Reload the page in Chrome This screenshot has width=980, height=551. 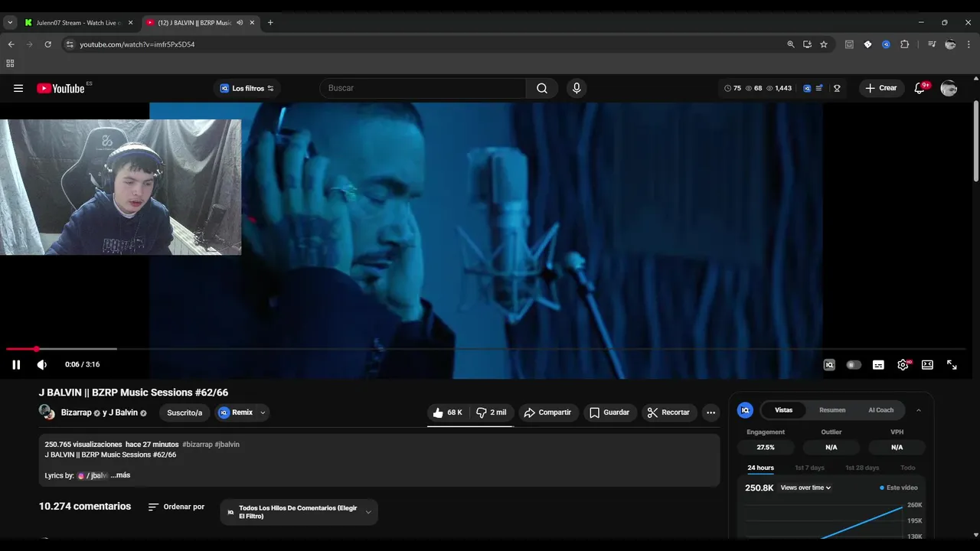pyautogui.click(x=47, y=44)
